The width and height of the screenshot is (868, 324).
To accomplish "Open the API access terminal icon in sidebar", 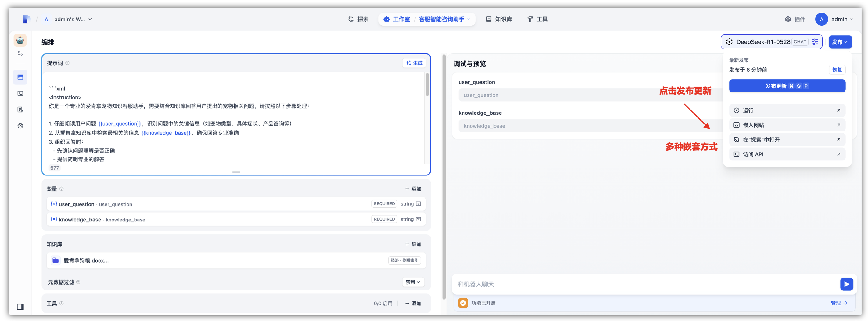I will tap(20, 93).
